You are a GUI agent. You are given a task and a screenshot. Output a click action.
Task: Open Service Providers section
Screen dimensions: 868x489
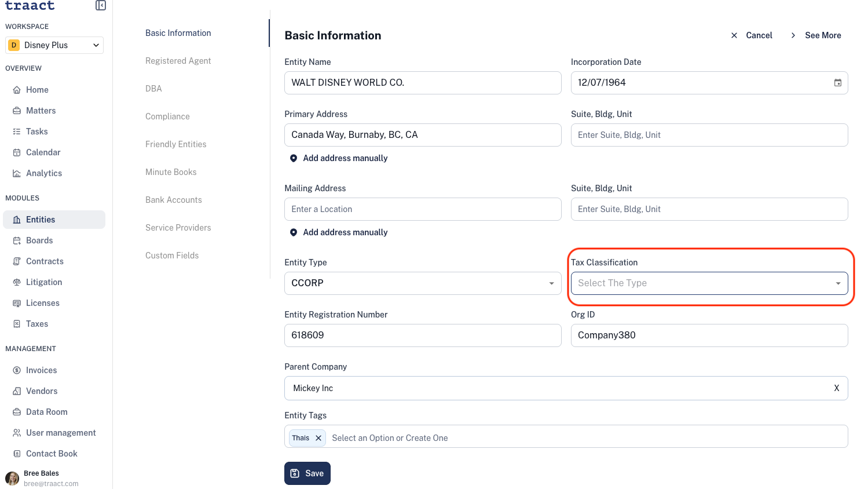(178, 228)
